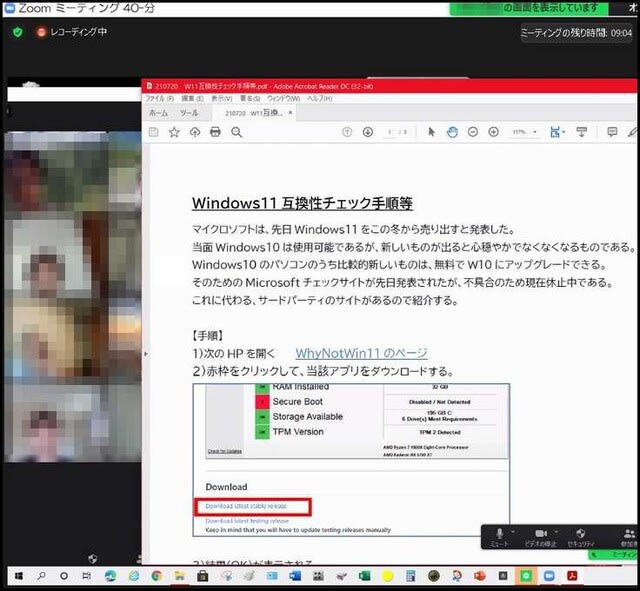
Task: Click the cloud upload icon in Acrobat toolbar
Action: [195, 132]
